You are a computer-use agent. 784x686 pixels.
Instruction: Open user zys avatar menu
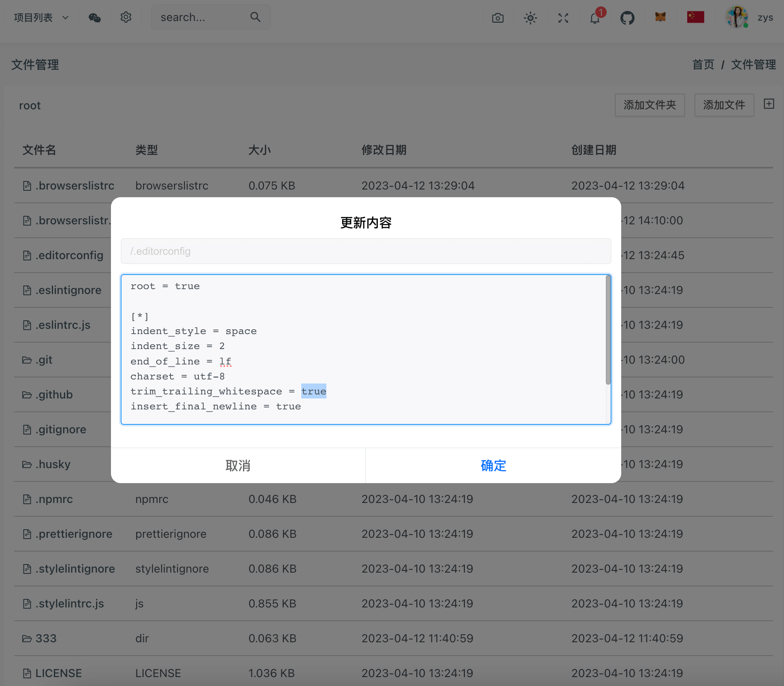(737, 17)
